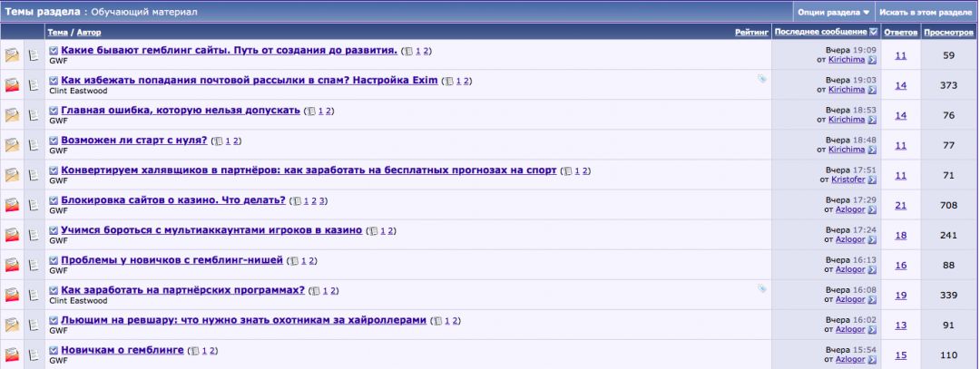
Task: Click the tag icon in 'Как заработать на партнёрских программах' row
Action: [762, 288]
